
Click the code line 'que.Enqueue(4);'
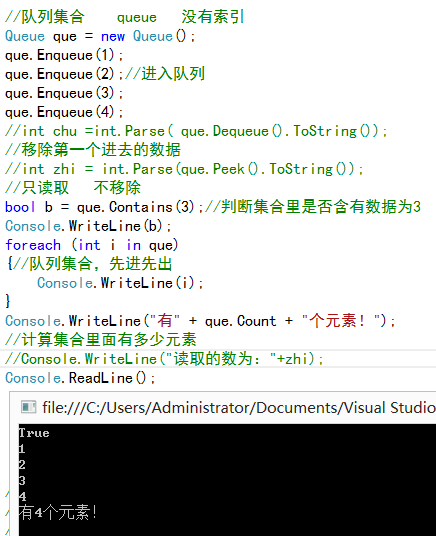[x=64, y=112]
